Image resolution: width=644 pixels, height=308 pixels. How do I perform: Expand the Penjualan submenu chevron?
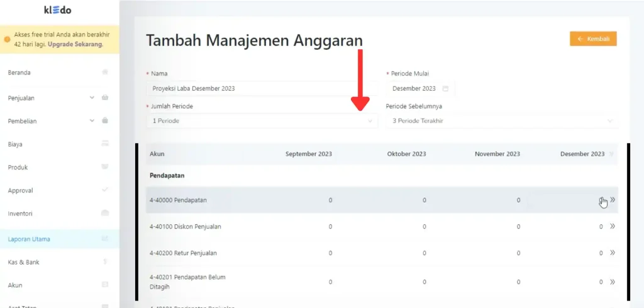[92, 98]
